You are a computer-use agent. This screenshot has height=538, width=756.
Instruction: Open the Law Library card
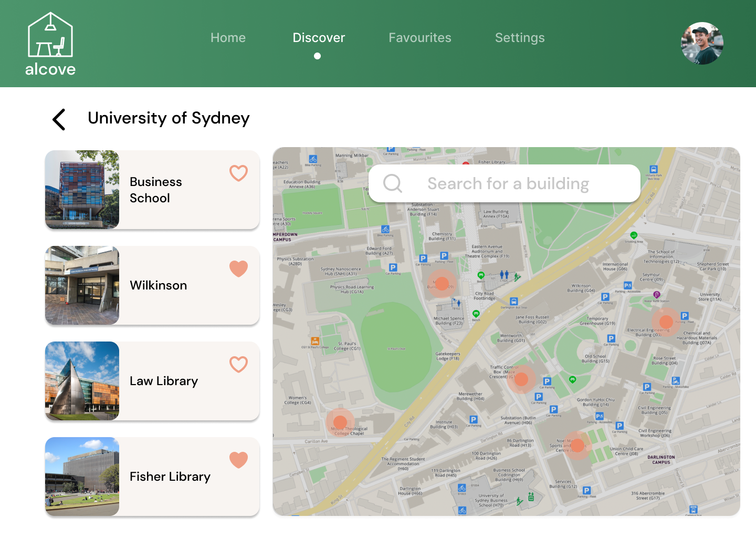[152, 381]
